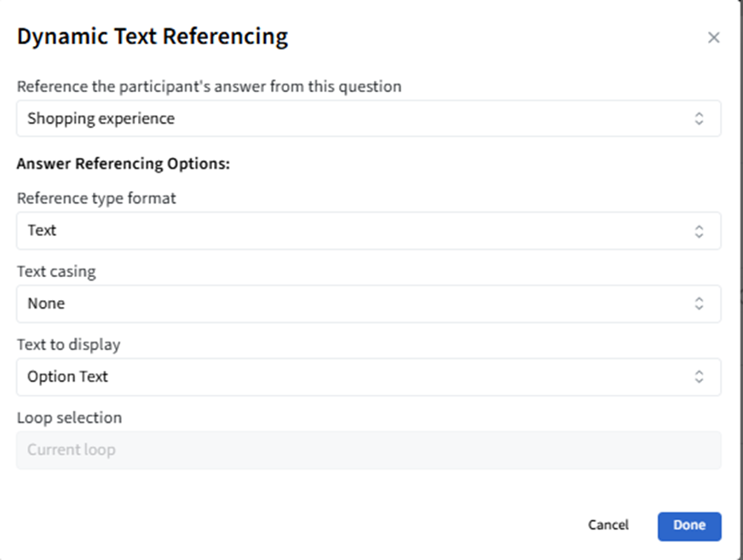The width and height of the screenshot is (743, 560).
Task: Confirm with the Done button
Action: (x=688, y=526)
